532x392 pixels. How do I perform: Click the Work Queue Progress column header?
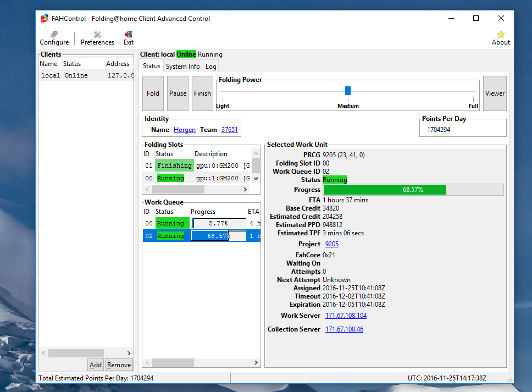click(218, 212)
